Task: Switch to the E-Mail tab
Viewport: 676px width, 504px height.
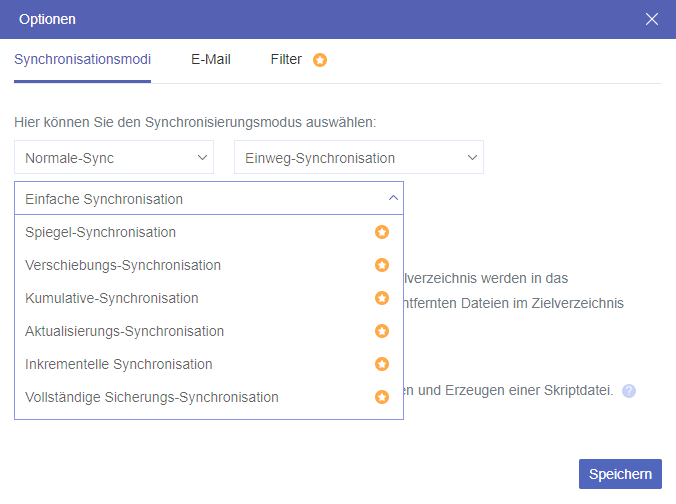Action: pos(210,60)
